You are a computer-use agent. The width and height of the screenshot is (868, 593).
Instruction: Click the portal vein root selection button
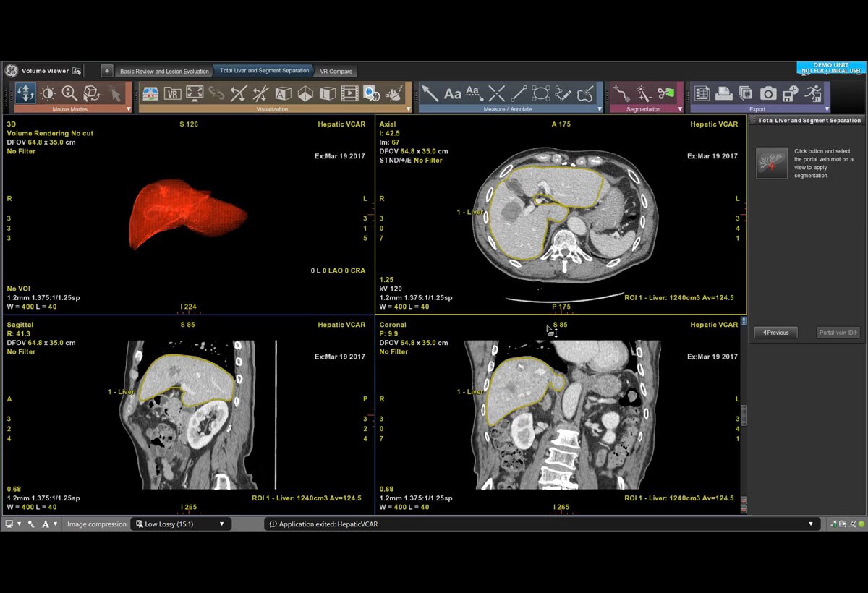[x=771, y=163]
